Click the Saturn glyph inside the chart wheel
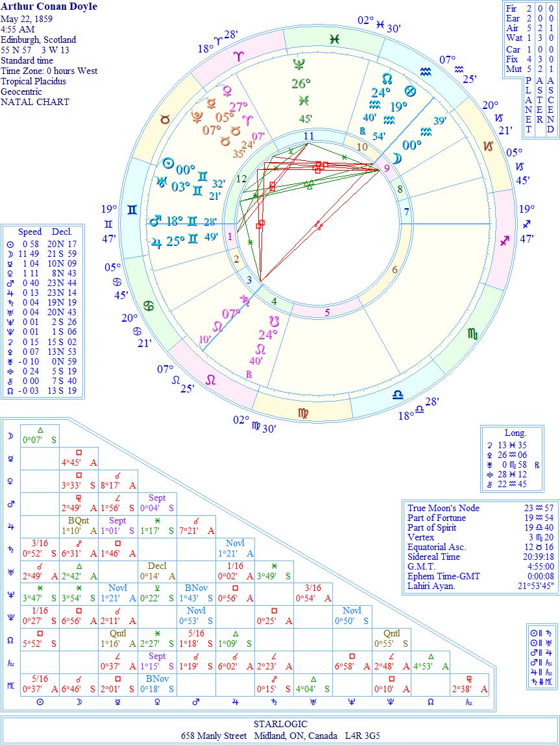This screenshot has height=746, width=560. pyautogui.click(x=245, y=298)
